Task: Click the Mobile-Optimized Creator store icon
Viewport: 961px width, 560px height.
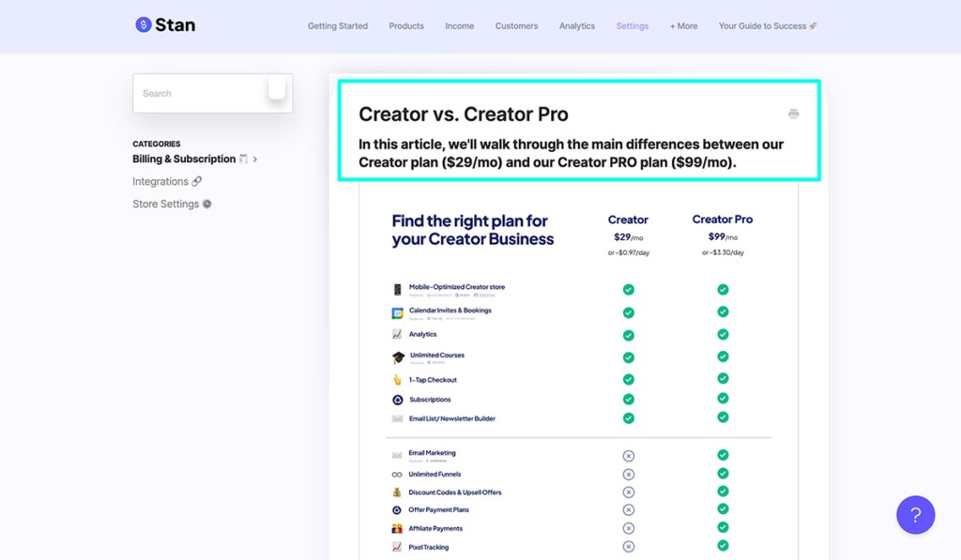Action: 398,290
